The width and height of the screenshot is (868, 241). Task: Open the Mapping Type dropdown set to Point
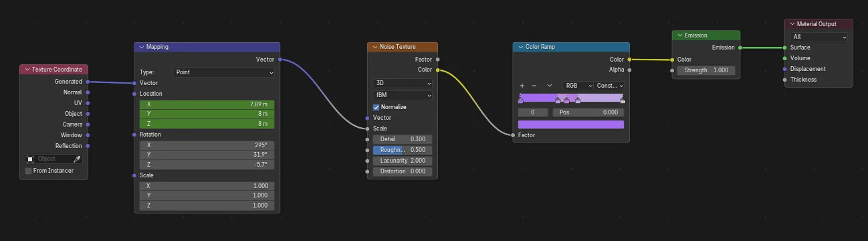224,72
